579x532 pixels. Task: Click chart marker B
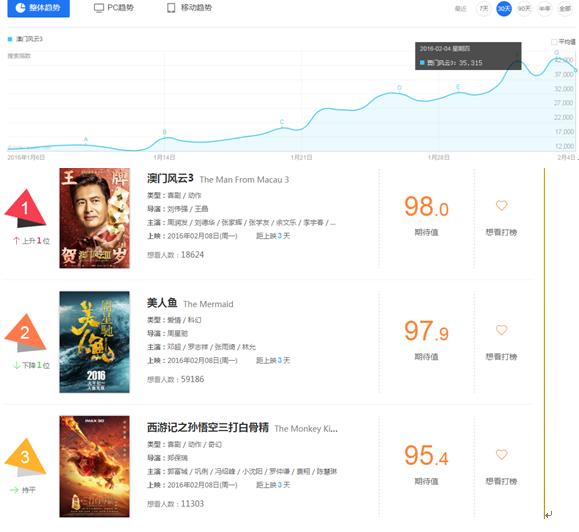[x=165, y=132]
